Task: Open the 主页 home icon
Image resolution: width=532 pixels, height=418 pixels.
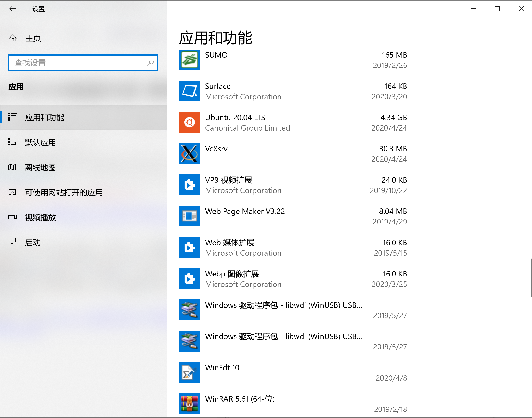Action: point(13,38)
